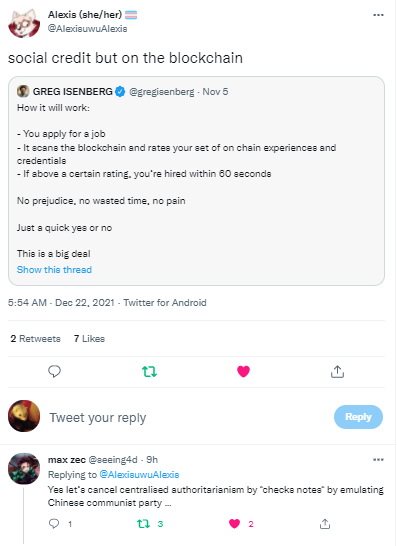Share max zec's reply with the share icon
This screenshot has width=397, height=546.
click(325, 523)
